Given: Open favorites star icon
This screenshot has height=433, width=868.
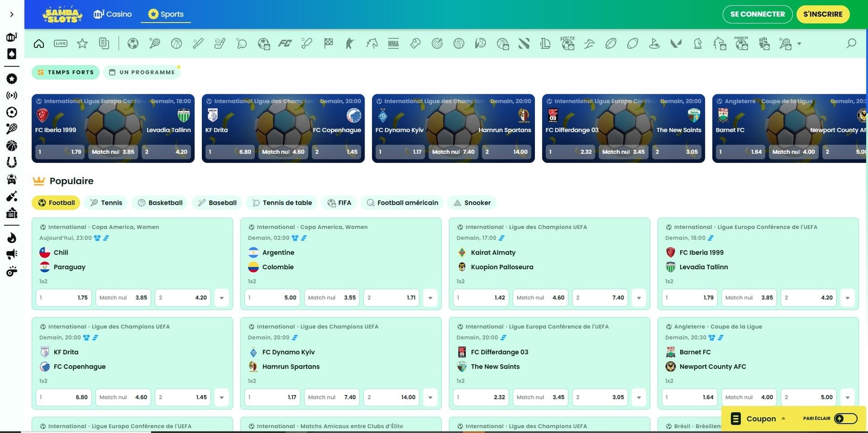Looking at the screenshot, I should (x=82, y=43).
